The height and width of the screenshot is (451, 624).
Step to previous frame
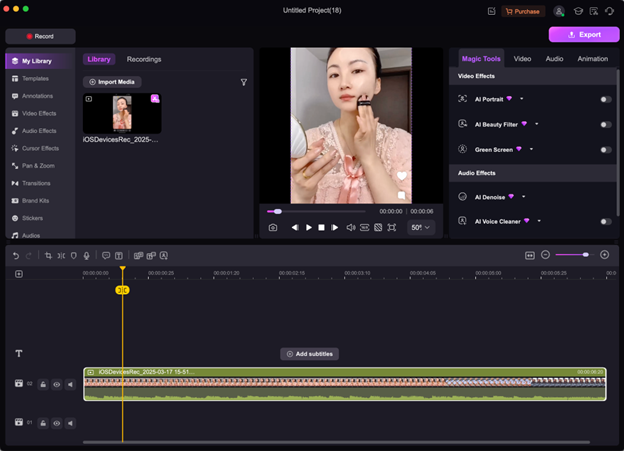[295, 227]
